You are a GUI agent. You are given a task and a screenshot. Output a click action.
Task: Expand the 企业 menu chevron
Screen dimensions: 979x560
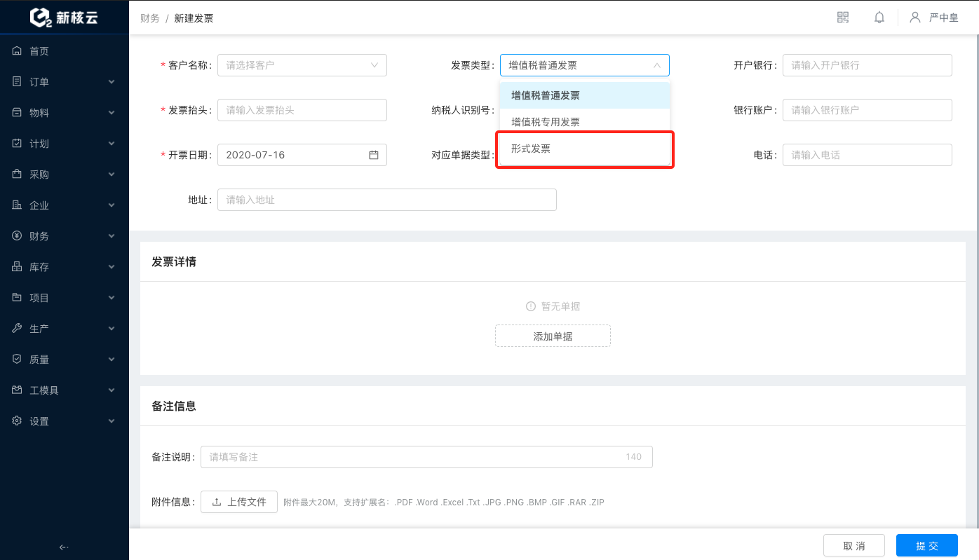coord(112,205)
